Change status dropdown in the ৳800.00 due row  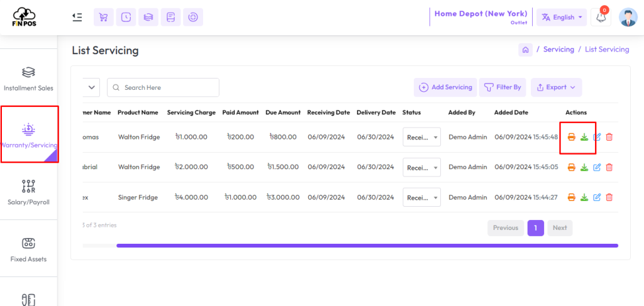[422, 137]
